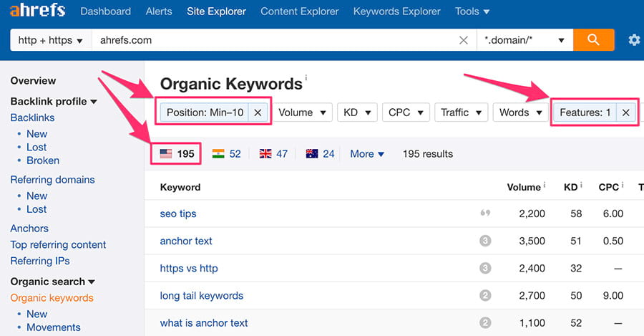Open the 'long tail keywords' keyword link
Viewport: 644px width, 336px height.
[x=202, y=295]
